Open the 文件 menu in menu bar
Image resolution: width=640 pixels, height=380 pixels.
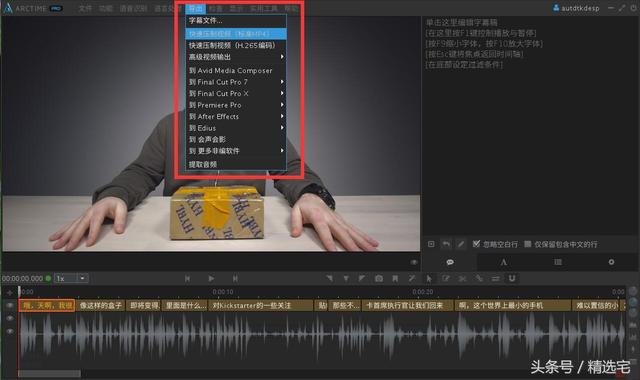85,8
